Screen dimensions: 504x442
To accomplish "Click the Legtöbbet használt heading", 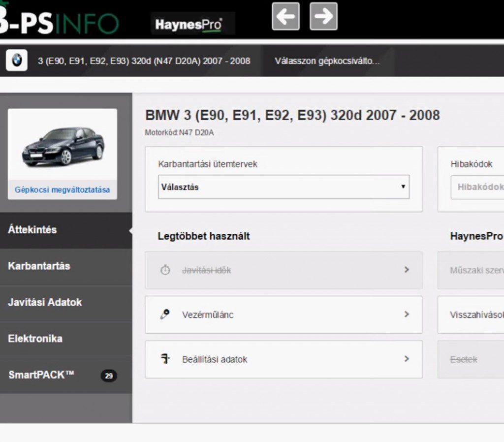I will click(x=204, y=236).
